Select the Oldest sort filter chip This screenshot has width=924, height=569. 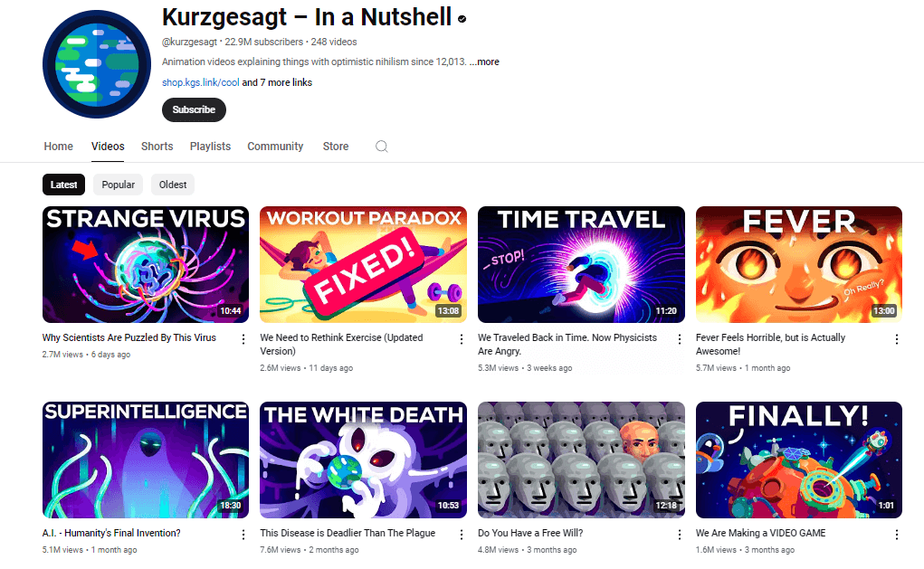coord(173,185)
